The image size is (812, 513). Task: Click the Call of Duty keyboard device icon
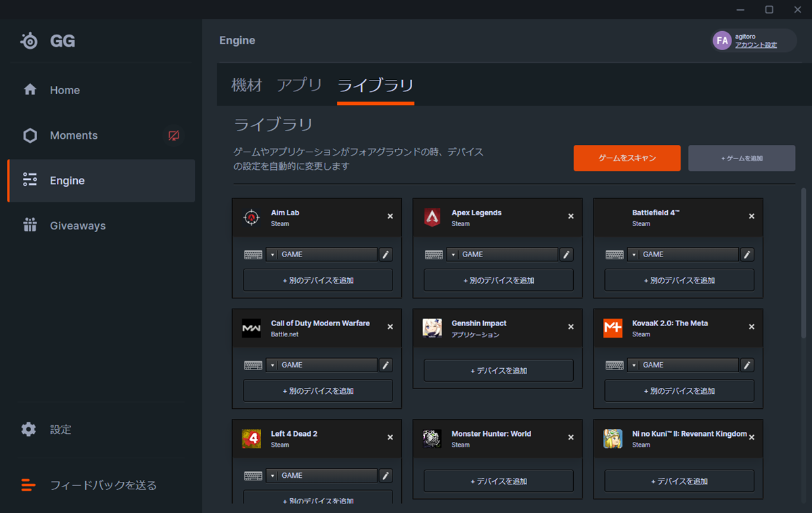[253, 365]
